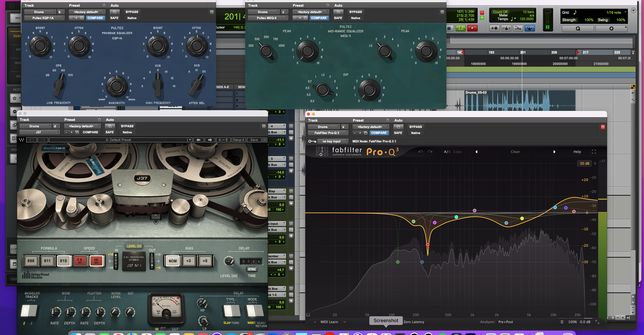Toggle BYPASS on FabFilter Pro-Q 3

tap(416, 127)
